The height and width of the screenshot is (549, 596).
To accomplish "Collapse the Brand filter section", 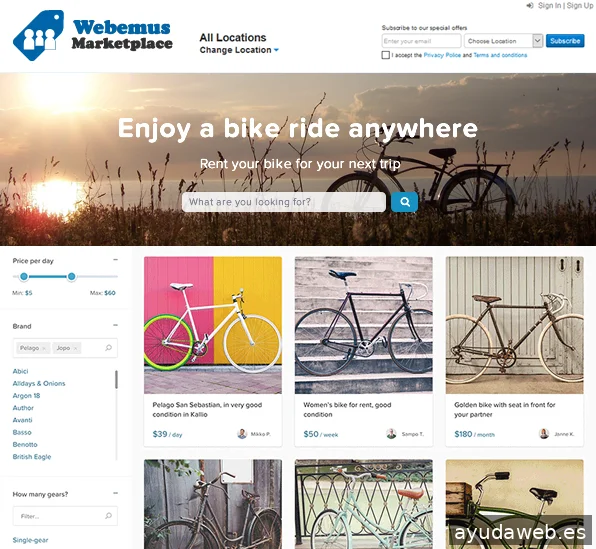I will (x=116, y=325).
